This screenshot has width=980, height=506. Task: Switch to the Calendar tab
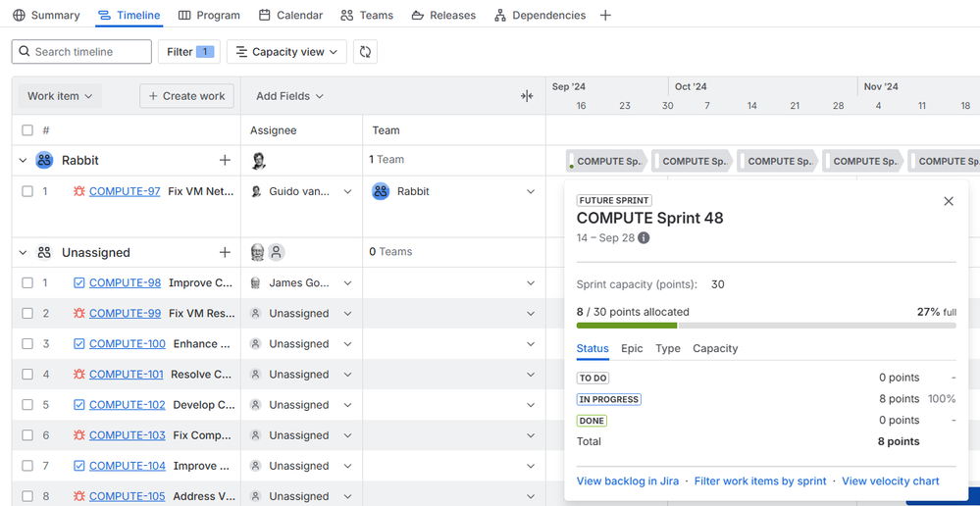pyautogui.click(x=290, y=15)
